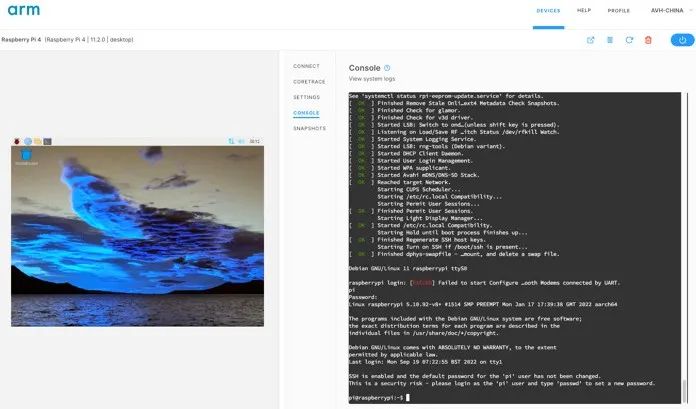Click the 'Password:' console line
The image size is (696, 409).
coord(363,297)
